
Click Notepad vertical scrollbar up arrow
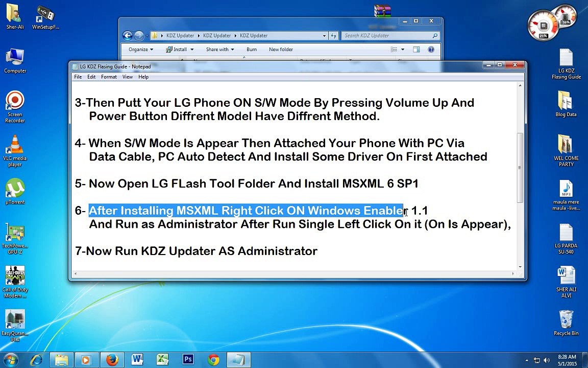[x=520, y=86]
